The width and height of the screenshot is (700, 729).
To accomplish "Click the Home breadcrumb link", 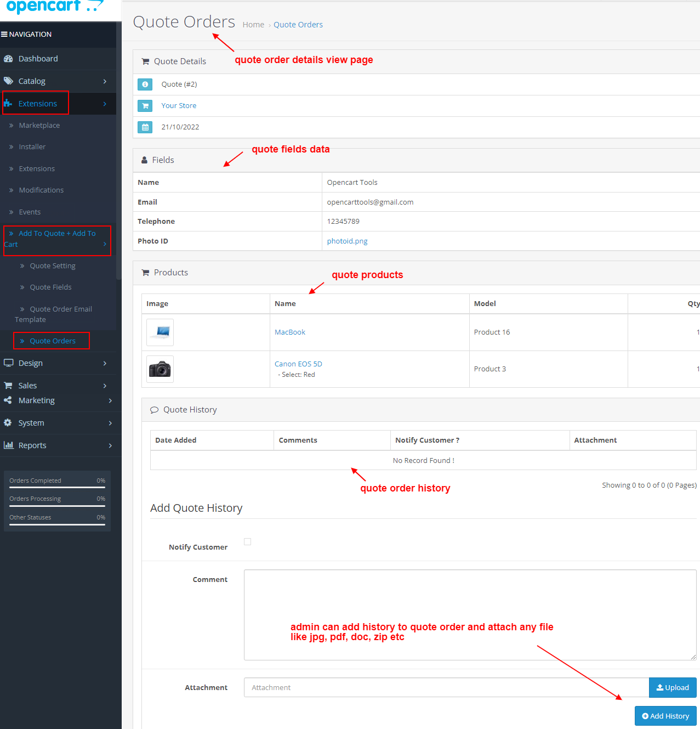I will click(x=253, y=25).
